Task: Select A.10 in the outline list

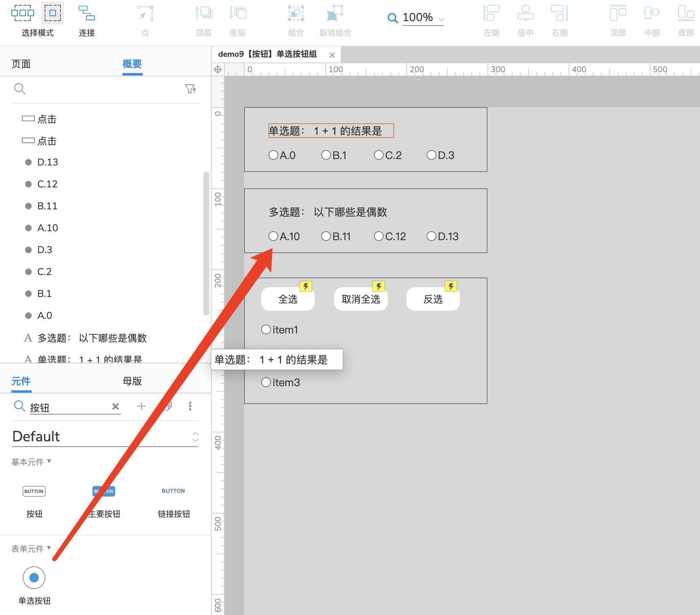Action: click(x=47, y=228)
